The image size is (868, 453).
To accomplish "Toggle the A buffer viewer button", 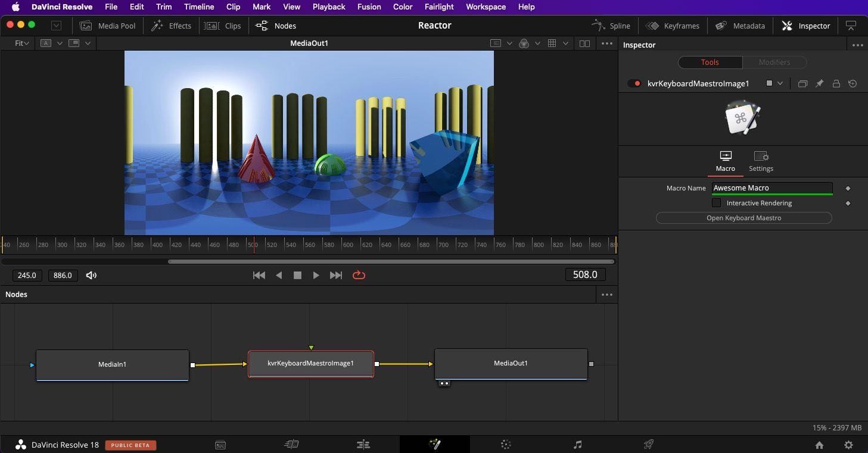I will [x=46, y=43].
